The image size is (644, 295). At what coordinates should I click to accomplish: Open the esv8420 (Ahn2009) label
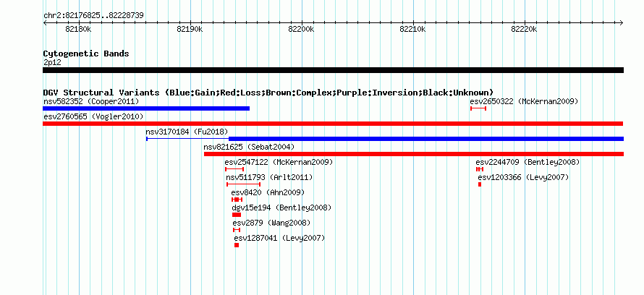pyautogui.click(x=268, y=192)
